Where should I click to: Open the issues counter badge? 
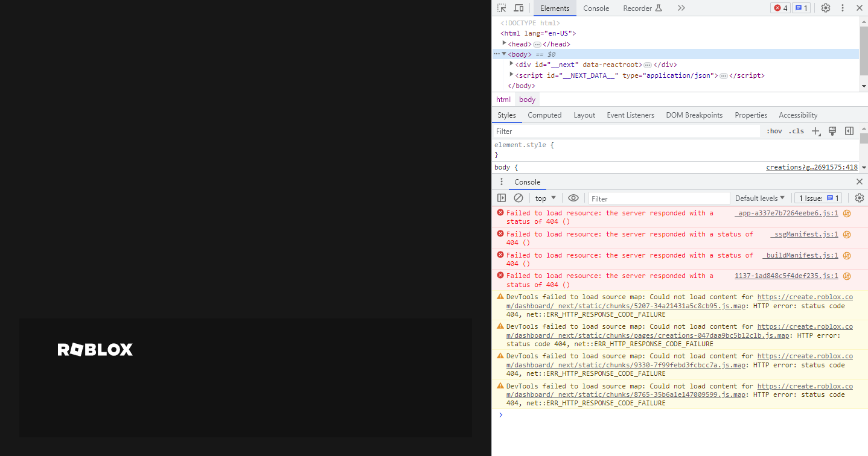click(801, 8)
